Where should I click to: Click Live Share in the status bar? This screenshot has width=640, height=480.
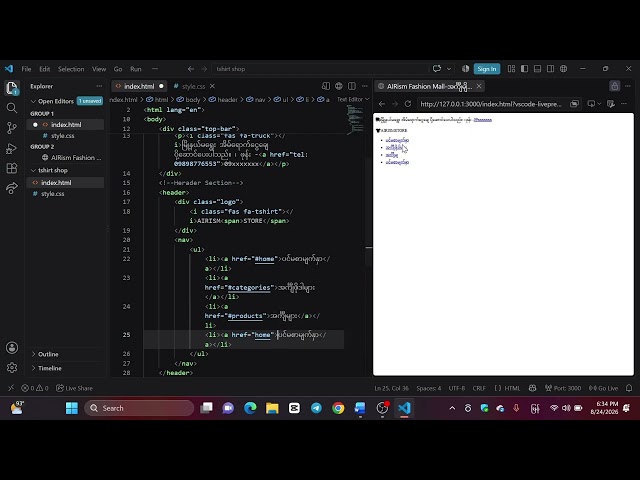pos(74,388)
